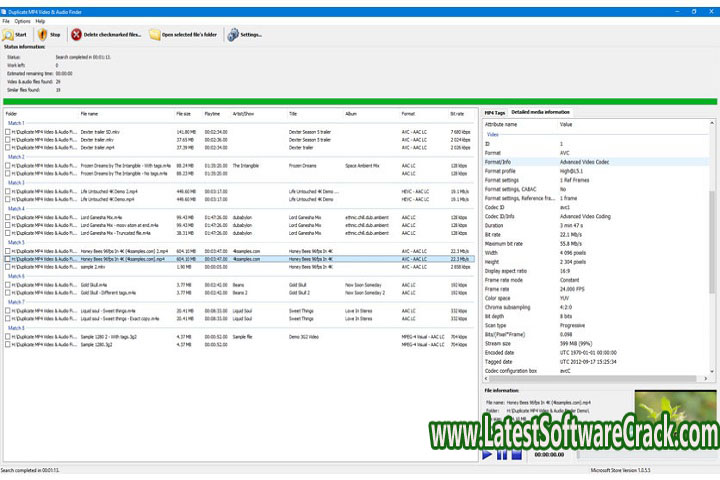This screenshot has height=480, width=720.
Task: Select the Dexter trailer.mkv file row
Action: pyautogui.click(x=239, y=140)
